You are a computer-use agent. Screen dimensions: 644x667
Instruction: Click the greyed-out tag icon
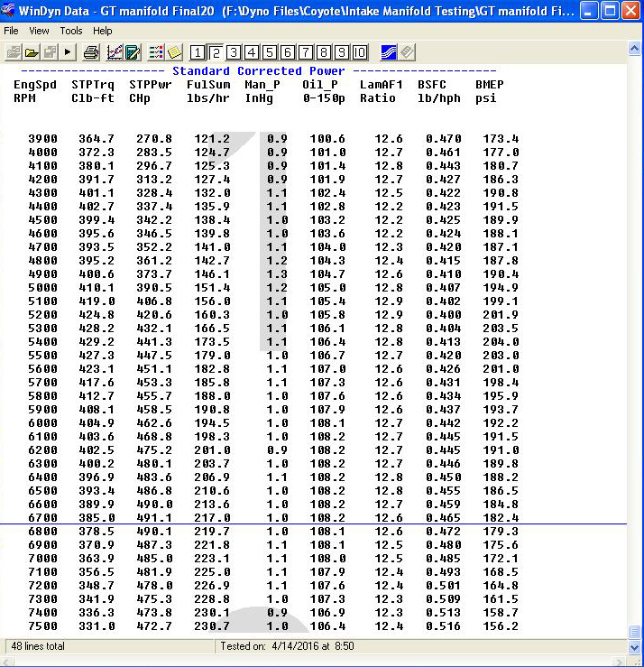coord(407,52)
